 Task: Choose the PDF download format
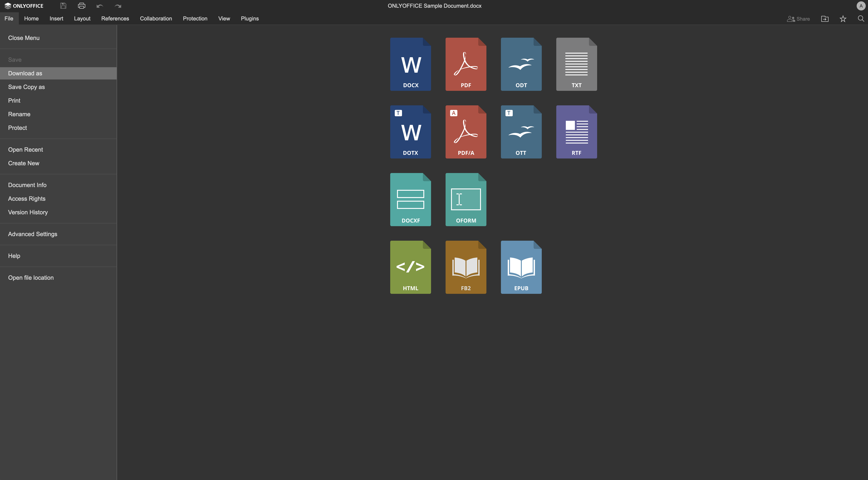pyautogui.click(x=466, y=64)
